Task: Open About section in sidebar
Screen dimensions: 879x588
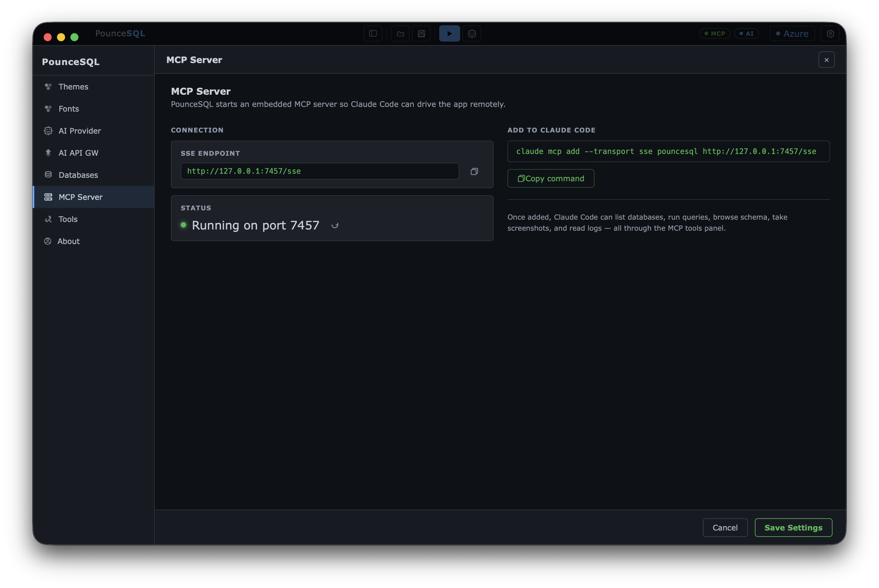Action: pyautogui.click(x=93, y=241)
